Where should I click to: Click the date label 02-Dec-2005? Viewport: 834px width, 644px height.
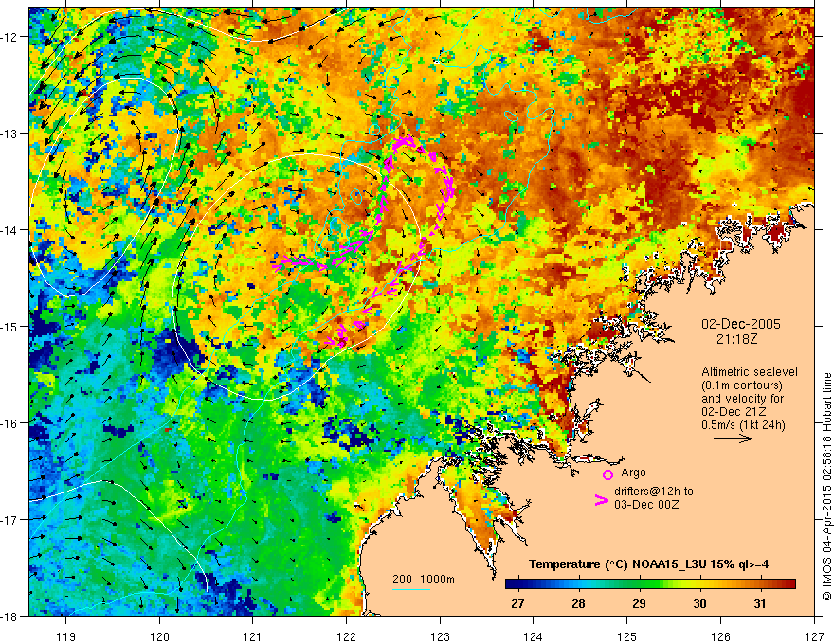pos(741,324)
